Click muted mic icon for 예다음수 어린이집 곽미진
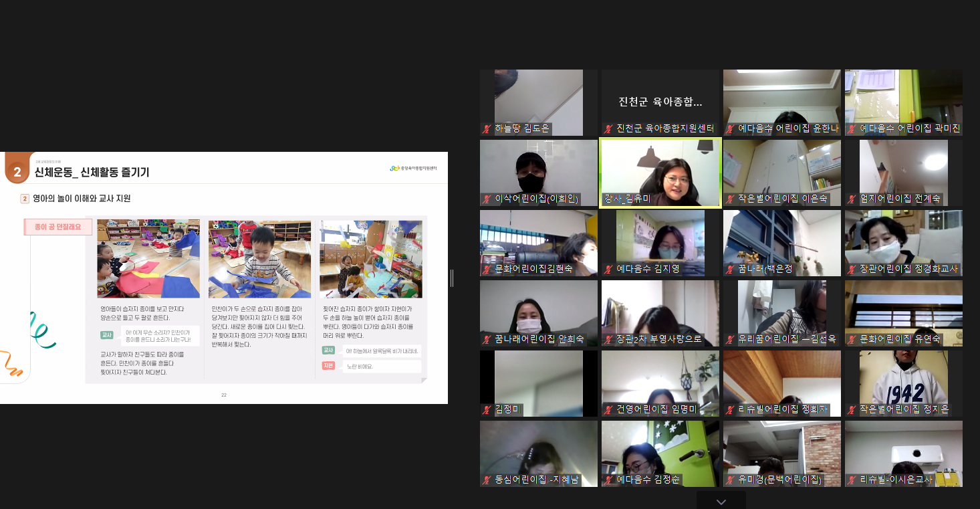Viewport: 980px width, 509px height. click(852, 129)
